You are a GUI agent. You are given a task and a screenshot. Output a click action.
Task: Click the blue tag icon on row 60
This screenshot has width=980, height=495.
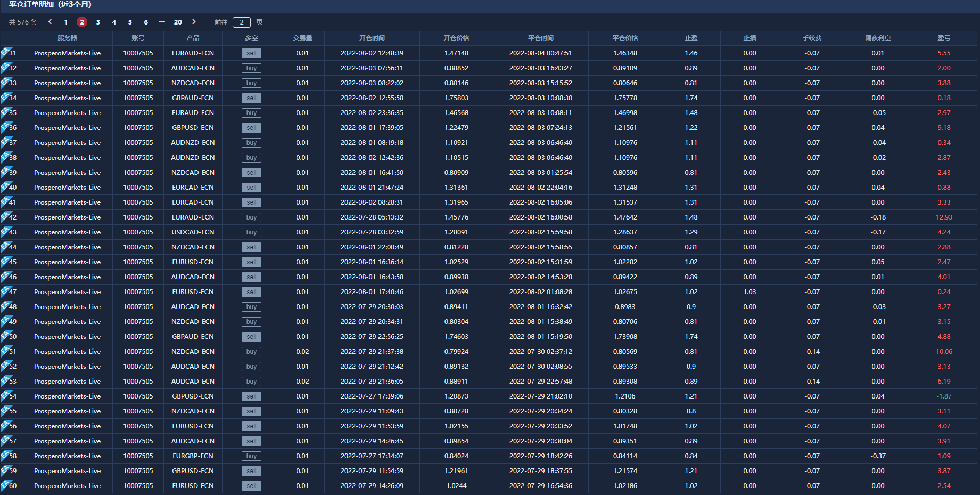coord(6,485)
